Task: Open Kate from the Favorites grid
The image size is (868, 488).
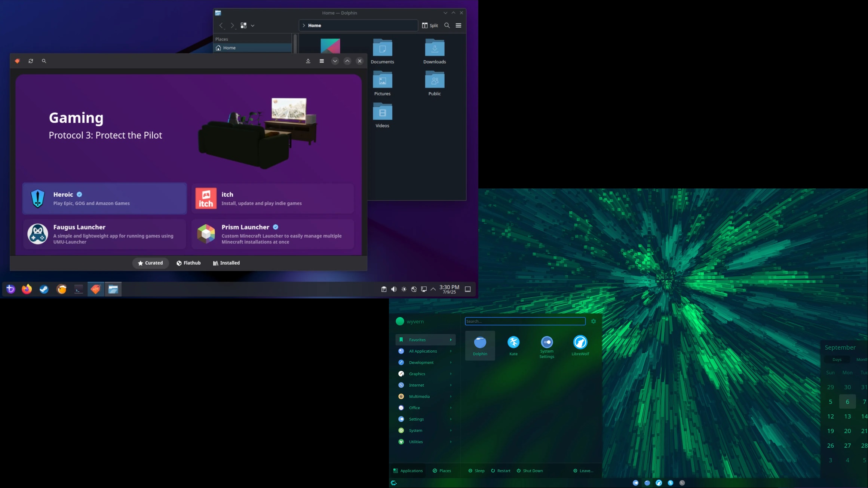Action: click(513, 345)
